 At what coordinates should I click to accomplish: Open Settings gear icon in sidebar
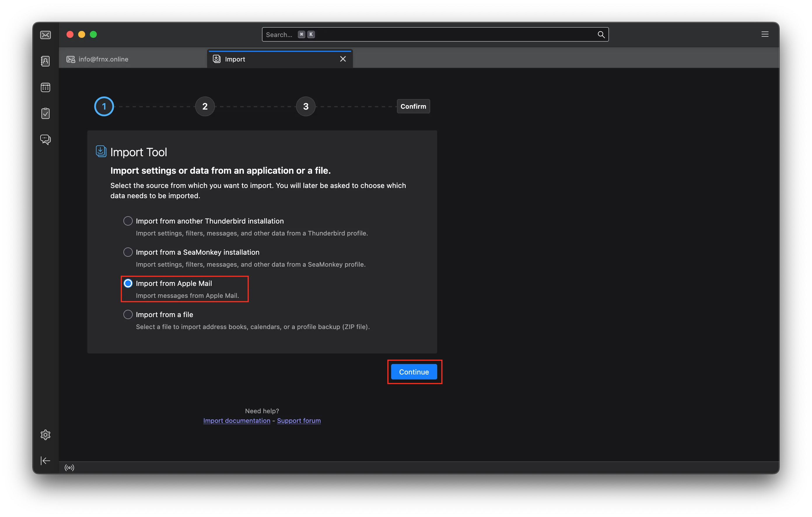(45, 435)
